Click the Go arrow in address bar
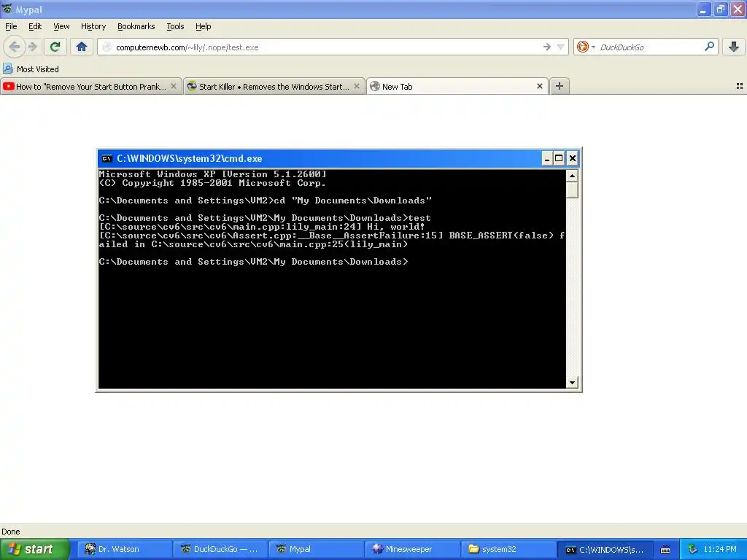This screenshot has height=560, width=747. pyautogui.click(x=546, y=47)
